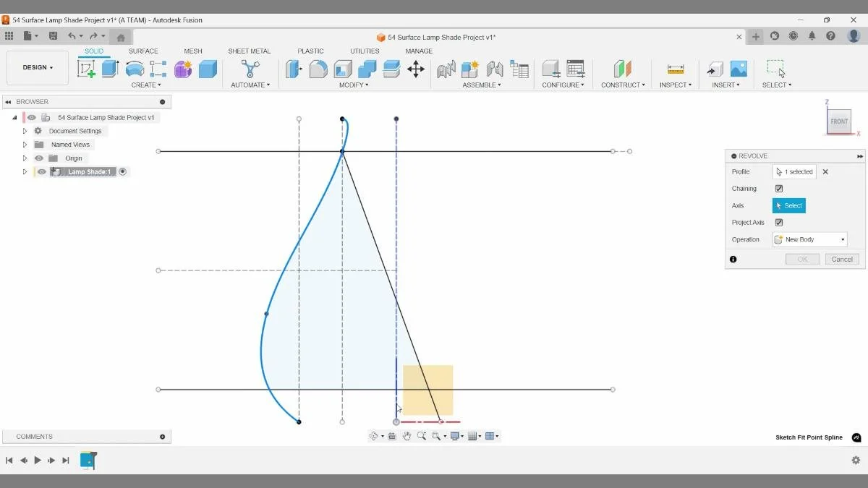Click the Profile 1 selected button
The width and height of the screenshot is (868, 488).
tap(795, 172)
